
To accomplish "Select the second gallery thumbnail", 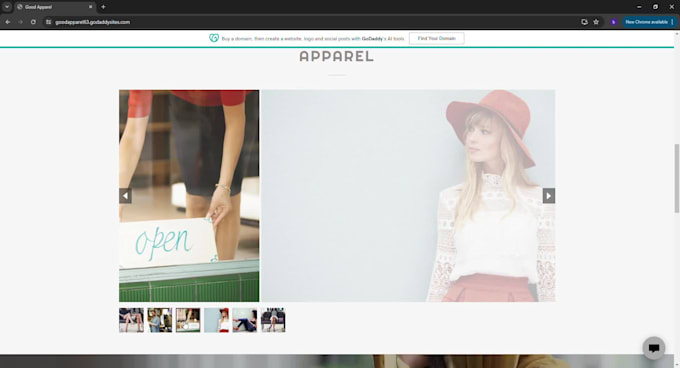I will pos(160,320).
